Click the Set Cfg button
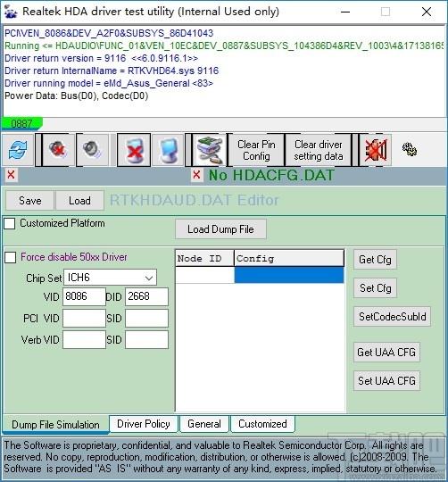The image size is (448, 482). pyautogui.click(x=375, y=288)
